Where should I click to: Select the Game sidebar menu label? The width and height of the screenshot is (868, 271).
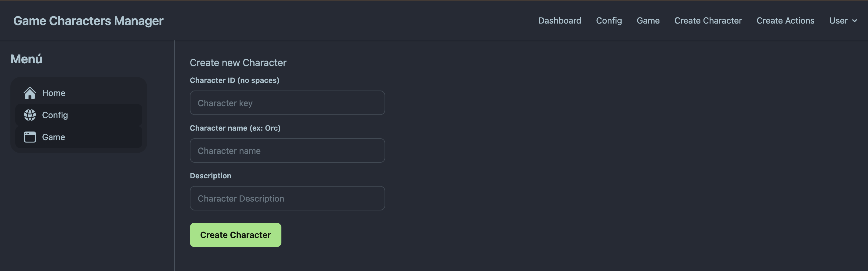(53, 137)
